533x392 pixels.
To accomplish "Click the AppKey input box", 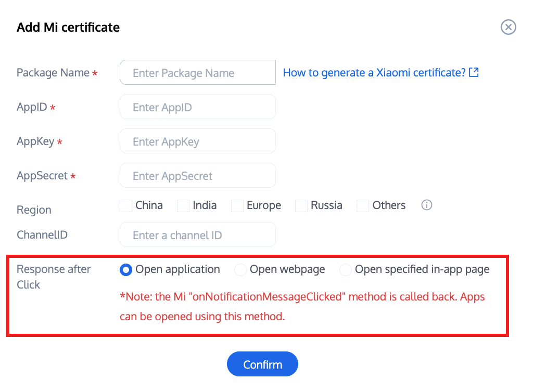I will click(x=197, y=141).
